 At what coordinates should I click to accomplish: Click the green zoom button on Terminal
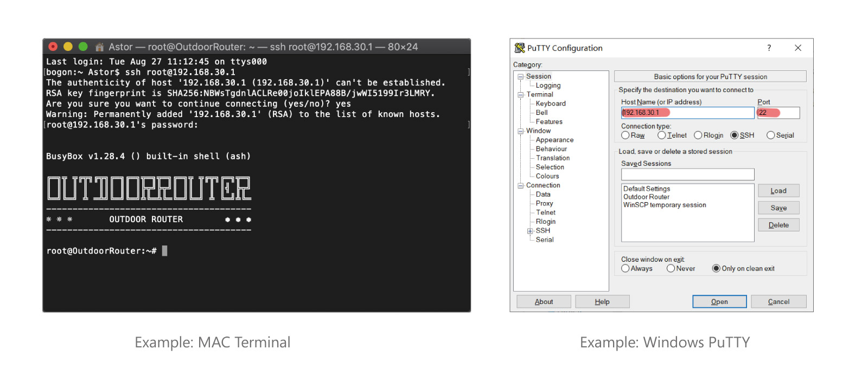pyautogui.click(x=83, y=47)
